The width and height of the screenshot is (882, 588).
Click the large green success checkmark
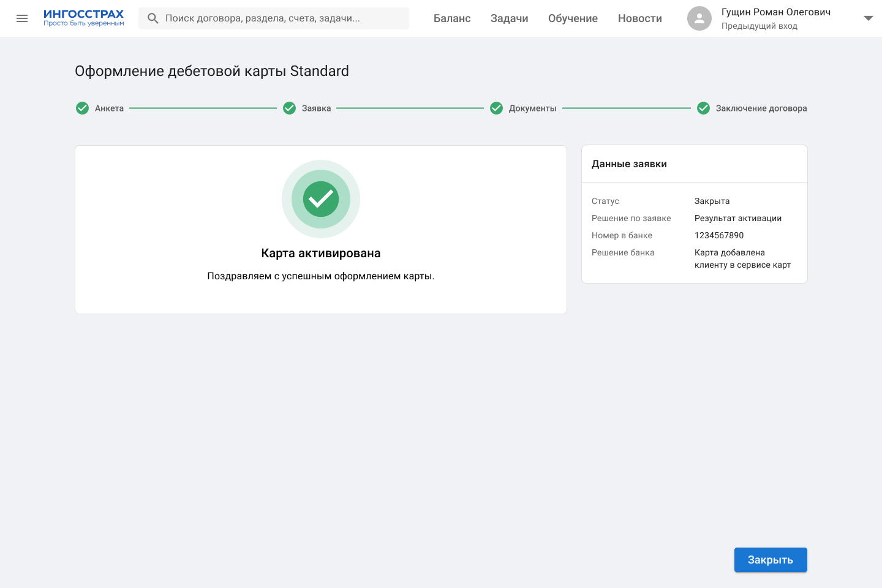coord(321,199)
